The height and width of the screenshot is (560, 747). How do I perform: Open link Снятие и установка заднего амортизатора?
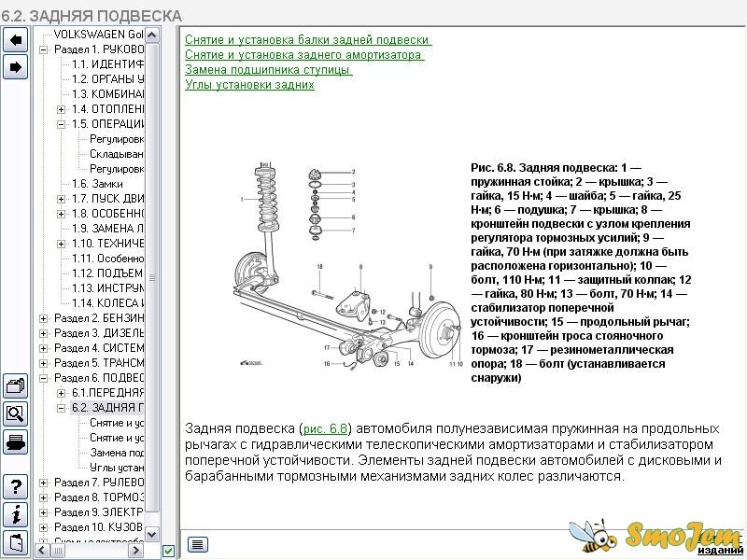click(x=304, y=55)
